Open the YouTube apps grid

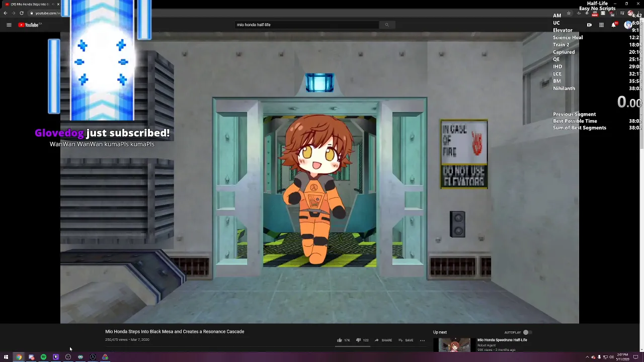(601, 25)
